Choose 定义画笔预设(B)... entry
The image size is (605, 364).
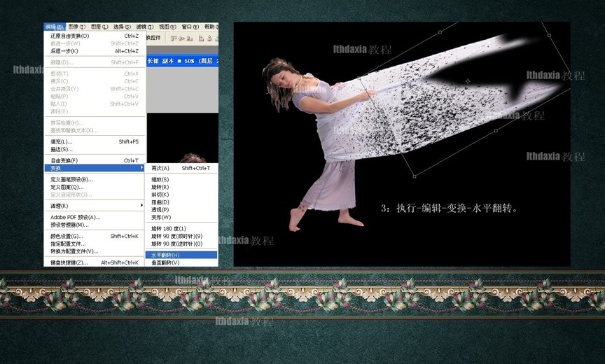tap(95, 179)
